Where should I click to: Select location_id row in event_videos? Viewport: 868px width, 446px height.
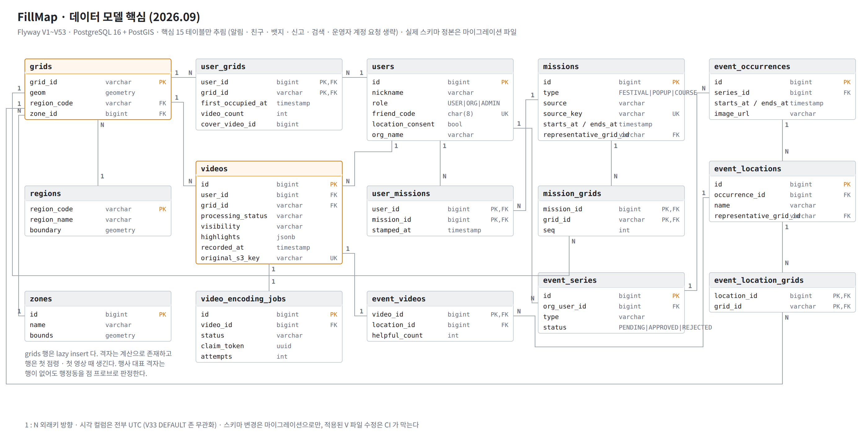coord(440,325)
